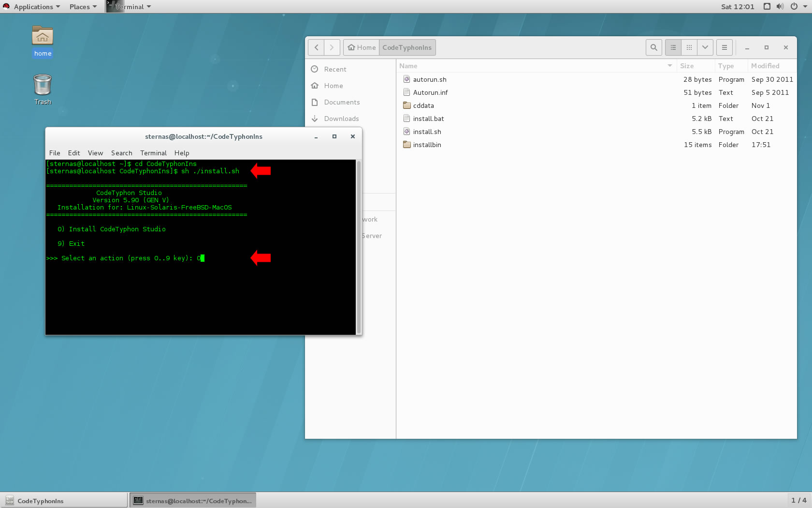
Task: Switch to sternas@localhost terminal taskbar item
Action: tap(192, 501)
